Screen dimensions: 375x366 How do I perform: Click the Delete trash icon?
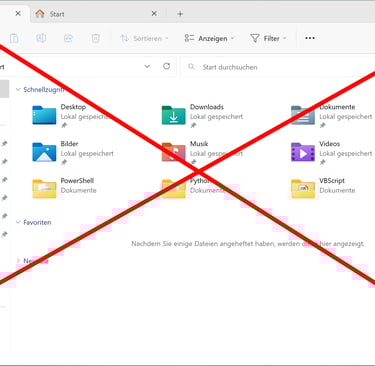pyautogui.click(x=95, y=38)
